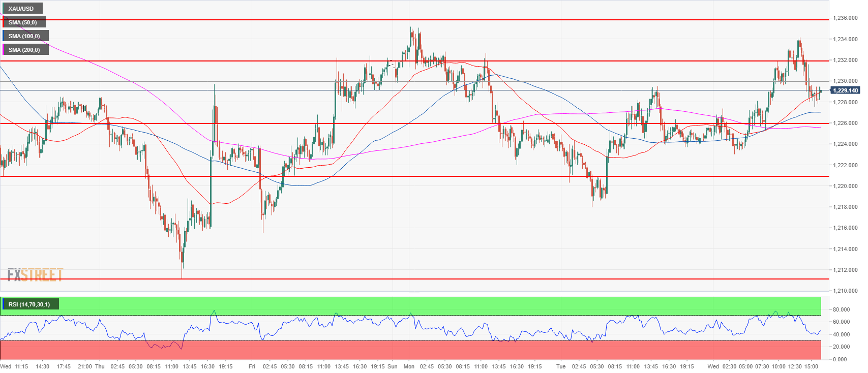Image resolution: width=868 pixels, height=373 pixels.
Task: Click the 14:30 time axis label
Action: pyautogui.click(x=42, y=366)
